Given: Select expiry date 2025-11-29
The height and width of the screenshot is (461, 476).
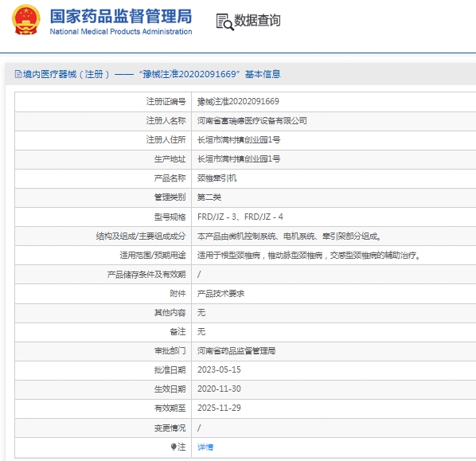Looking at the screenshot, I should (219, 408).
